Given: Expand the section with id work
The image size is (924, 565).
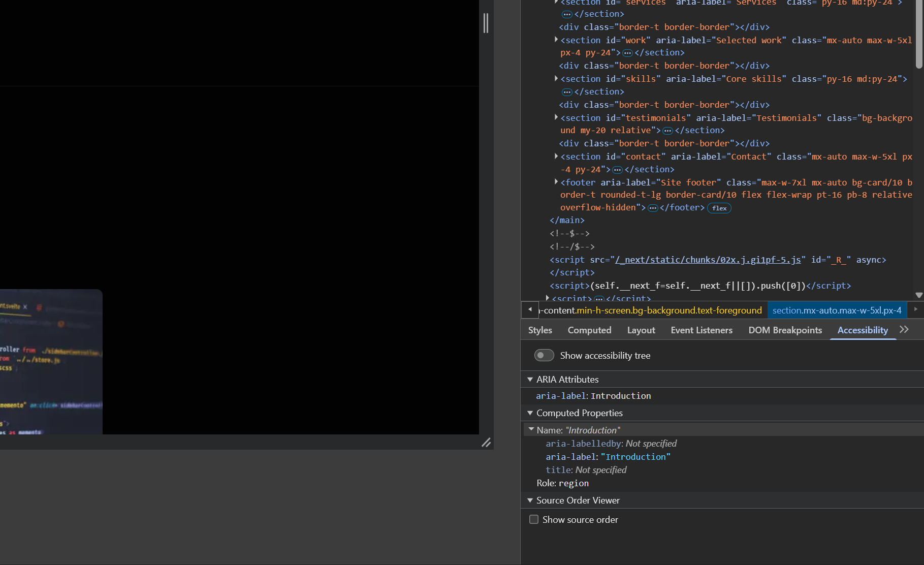Looking at the screenshot, I should click(556, 39).
